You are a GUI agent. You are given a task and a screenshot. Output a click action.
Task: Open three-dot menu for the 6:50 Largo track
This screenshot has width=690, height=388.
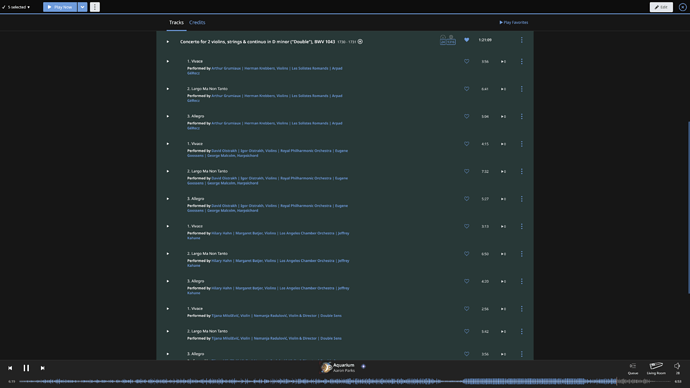click(521, 254)
